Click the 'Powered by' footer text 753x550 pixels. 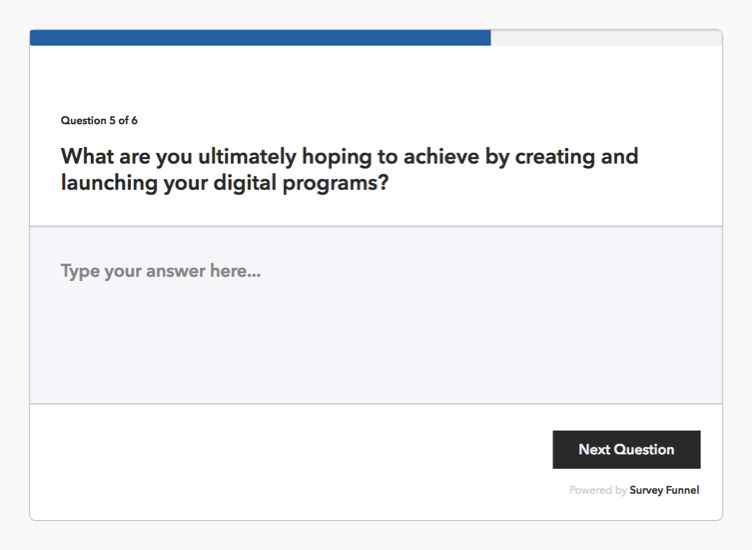tap(598, 490)
